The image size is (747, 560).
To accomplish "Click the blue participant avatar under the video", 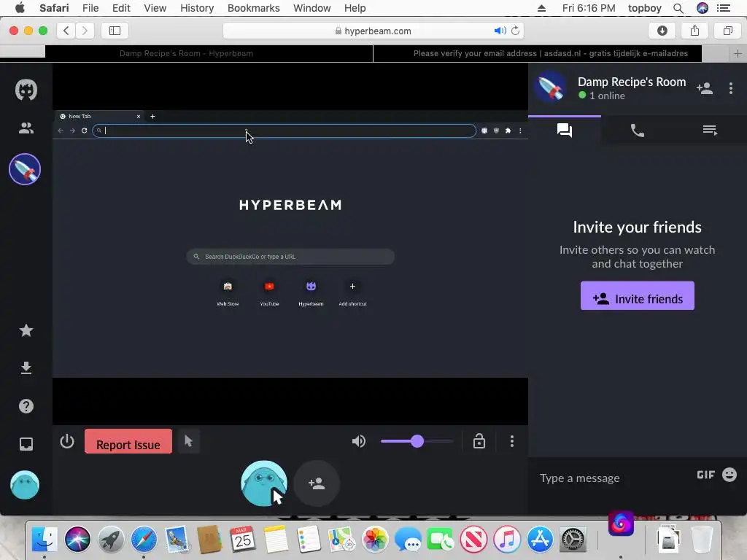I will 264,483.
